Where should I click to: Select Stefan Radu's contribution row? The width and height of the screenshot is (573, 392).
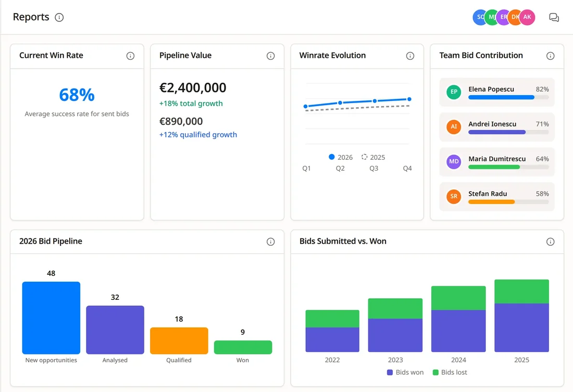click(x=497, y=197)
